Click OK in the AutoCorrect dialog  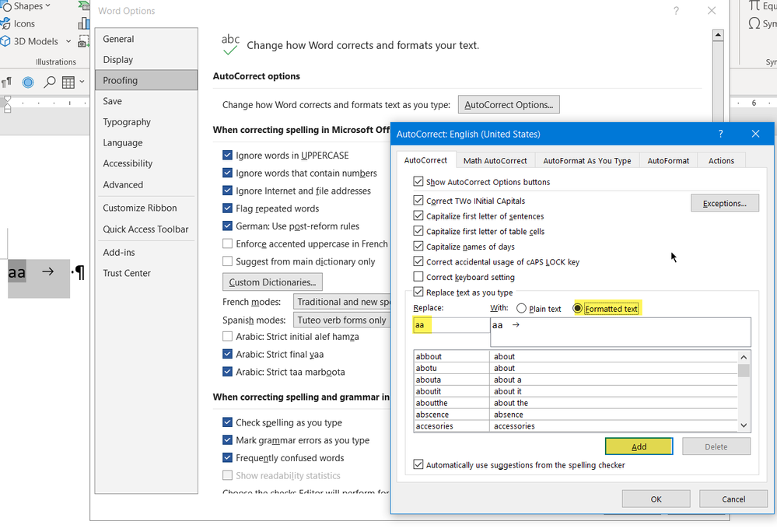pyautogui.click(x=656, y=499)
